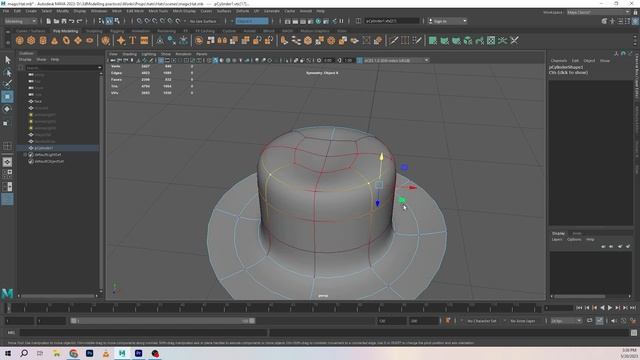Open the No Anim Layer dropdown
This screenshot has height=360, width=640.
pos(522,321)
